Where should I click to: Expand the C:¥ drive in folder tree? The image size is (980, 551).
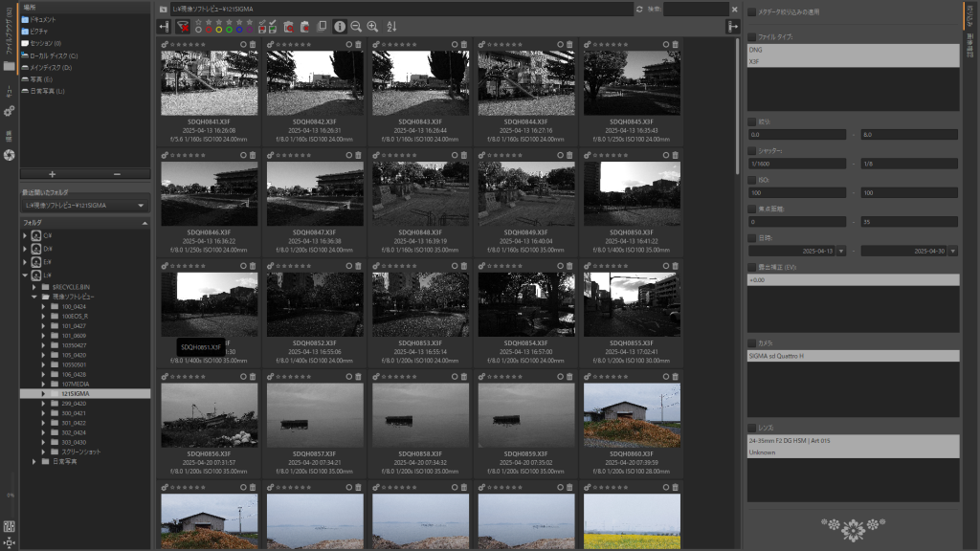[x=25, y=235]
